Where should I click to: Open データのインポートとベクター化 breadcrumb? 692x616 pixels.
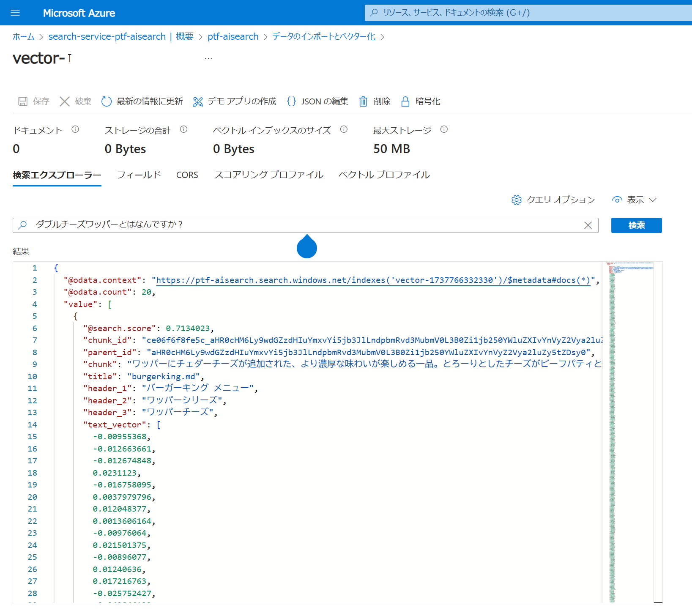(x=324, y=37)
